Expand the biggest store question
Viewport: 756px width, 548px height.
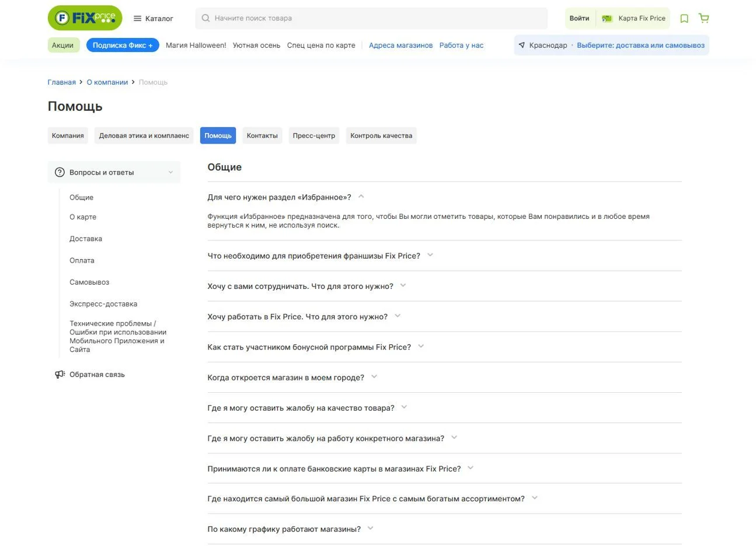pos(535,498)
